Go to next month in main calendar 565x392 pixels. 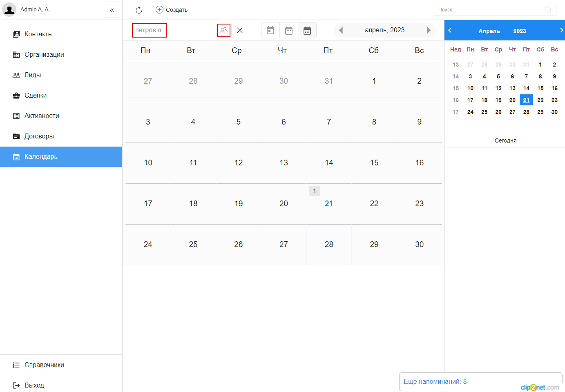pos(429,30)
